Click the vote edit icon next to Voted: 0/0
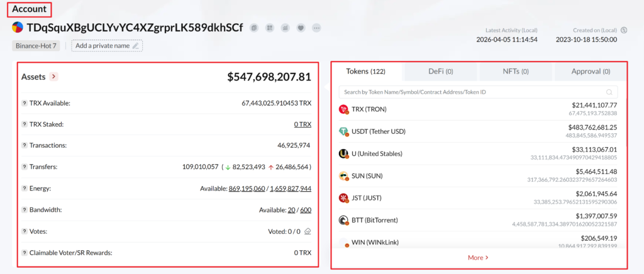Screen dimensions: 644x274 click(308, 231)
